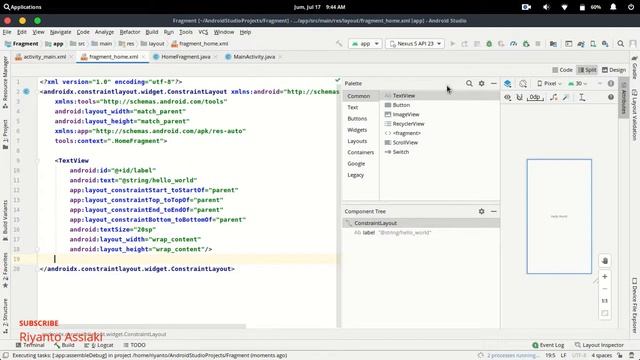Open the Event Log
This screenshot has height=360, width=640.
(x=548, y=345)
